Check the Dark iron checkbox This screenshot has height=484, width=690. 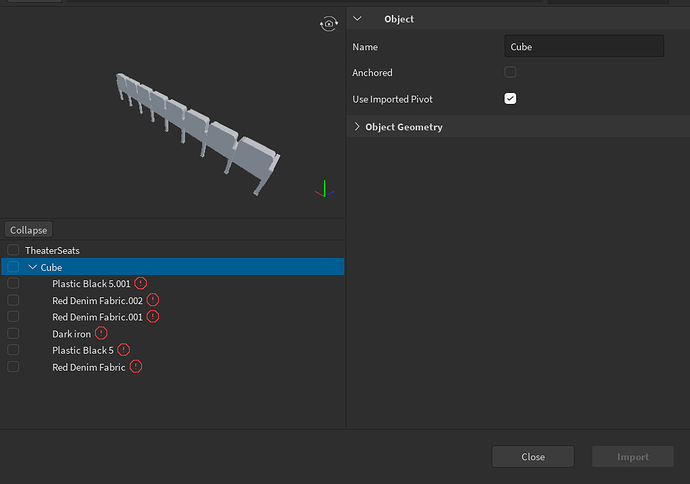point(13,333)
